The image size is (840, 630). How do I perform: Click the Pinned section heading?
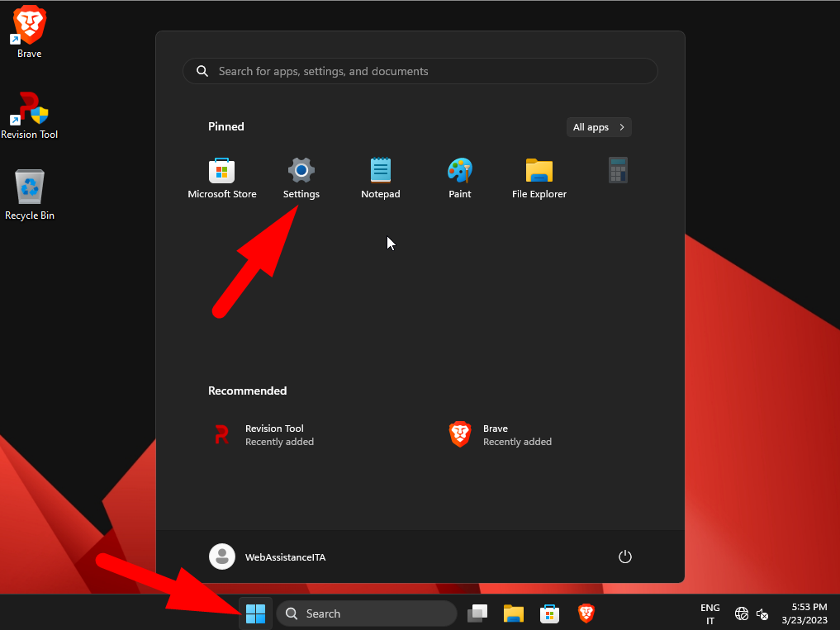[226, 126]
